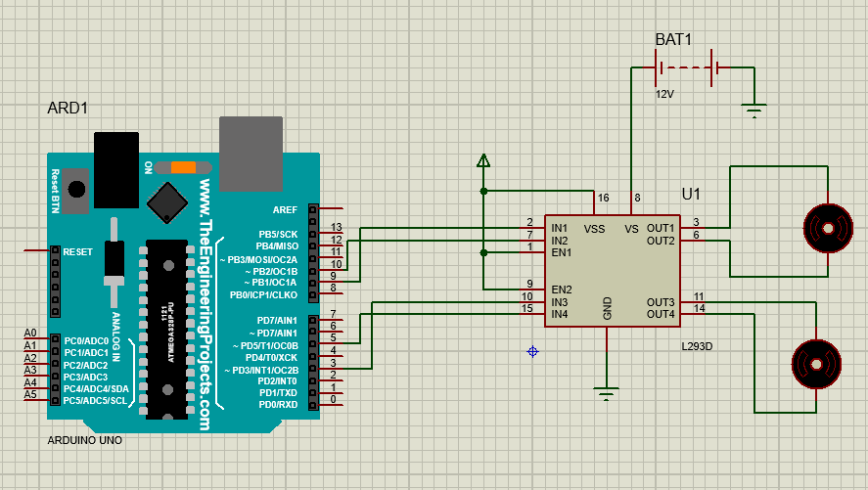Viewport: 868px width, 490px height.
Task: Click the junction dot on the VSS wire
Action: pos(483,191)
